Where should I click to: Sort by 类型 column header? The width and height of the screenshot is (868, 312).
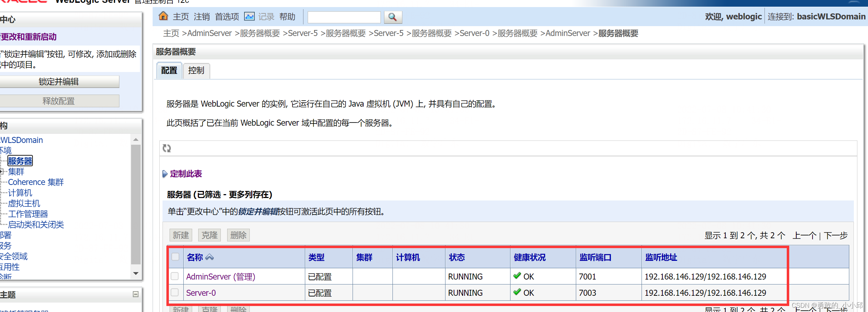point(317,257)
